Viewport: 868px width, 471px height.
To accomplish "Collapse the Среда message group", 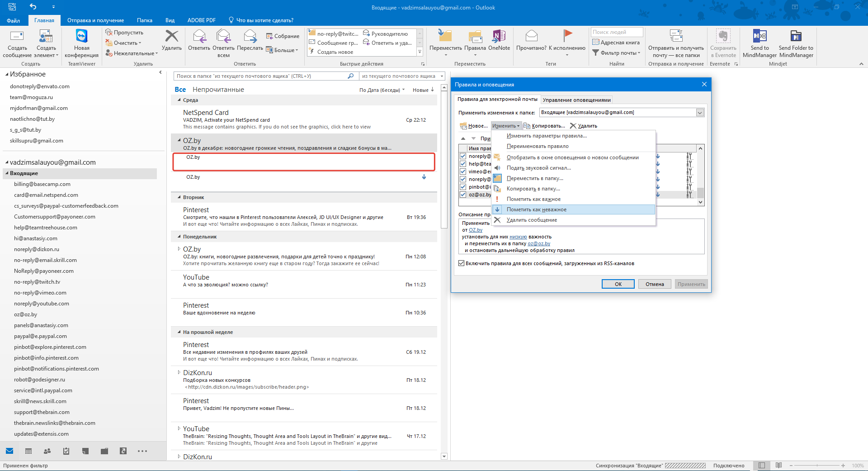I will pyautogui.click(x=179, y=100).
